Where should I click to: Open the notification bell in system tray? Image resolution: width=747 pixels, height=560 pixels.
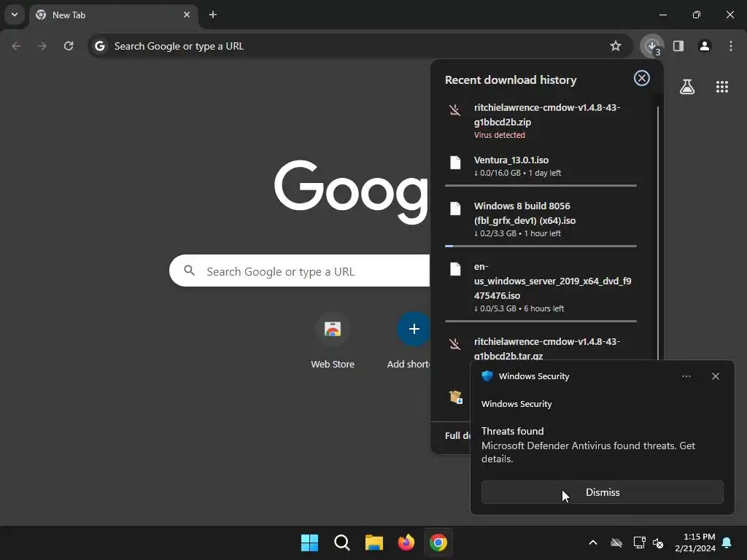click(727, 542)
